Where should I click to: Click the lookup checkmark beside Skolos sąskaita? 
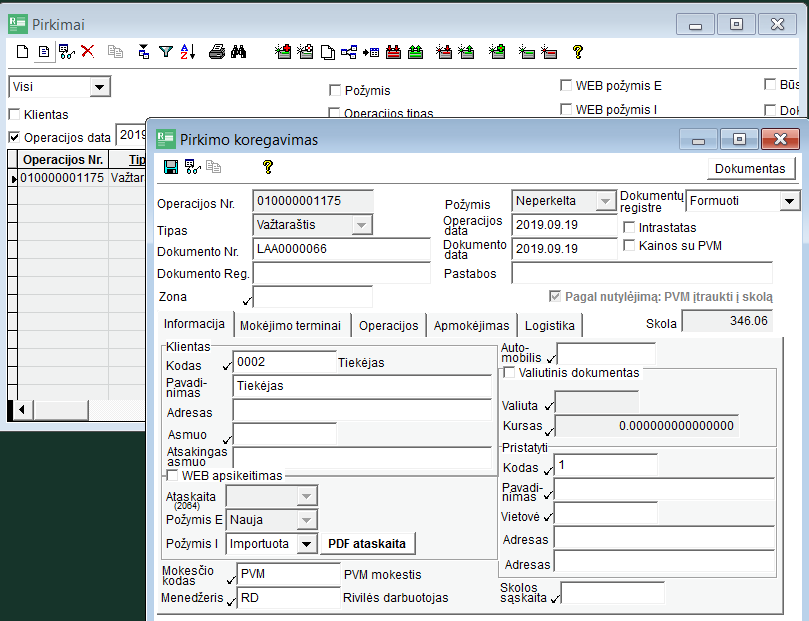tap(555, 599)
